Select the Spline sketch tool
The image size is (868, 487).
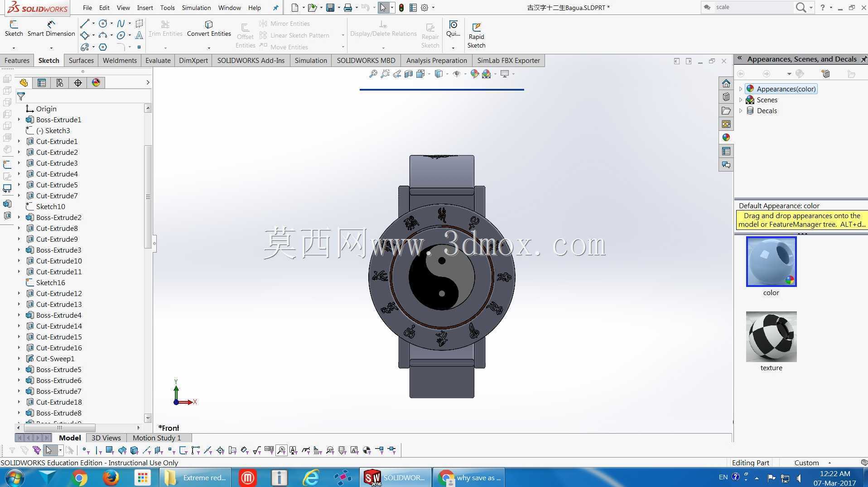click(121, 24)
